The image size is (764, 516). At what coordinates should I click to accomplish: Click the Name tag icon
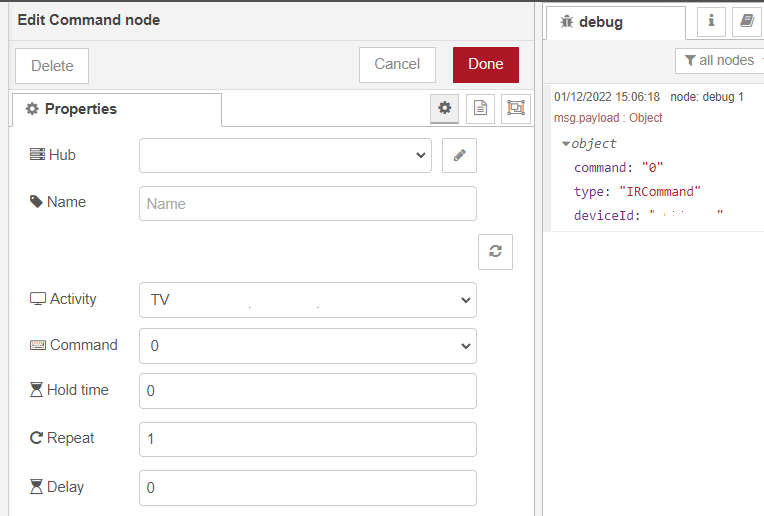click(36, 201)
